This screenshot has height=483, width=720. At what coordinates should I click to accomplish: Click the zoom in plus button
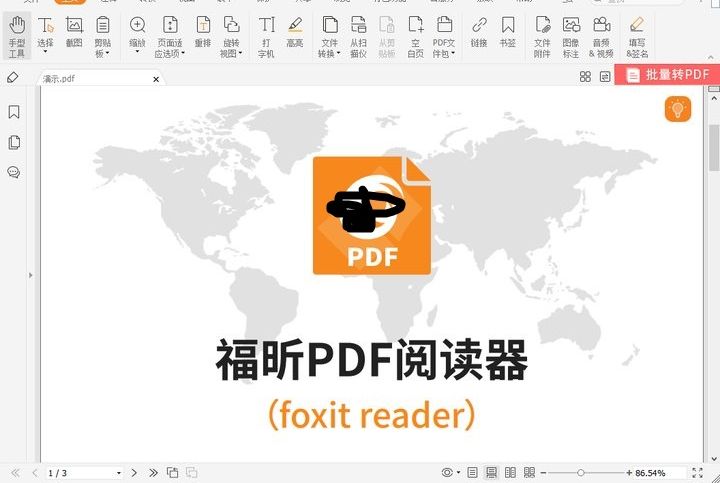(x=629, y=472)
